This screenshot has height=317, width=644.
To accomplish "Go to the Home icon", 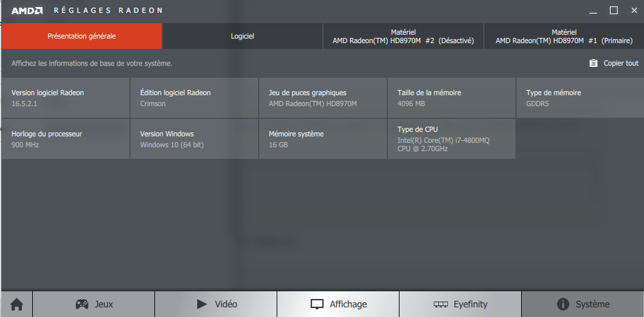I will coord(17,304).
